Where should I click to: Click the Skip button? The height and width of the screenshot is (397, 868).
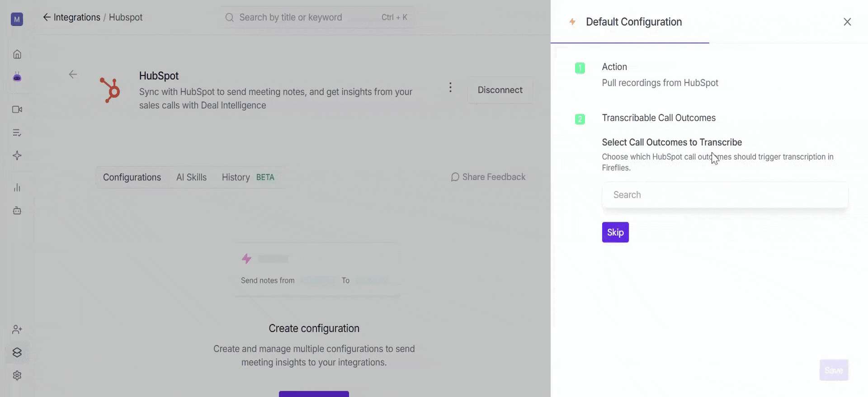click(615, 232)
